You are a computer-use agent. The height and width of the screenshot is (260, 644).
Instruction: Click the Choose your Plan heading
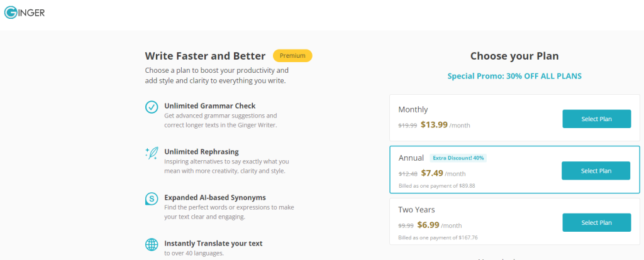(x=514, y=56)
